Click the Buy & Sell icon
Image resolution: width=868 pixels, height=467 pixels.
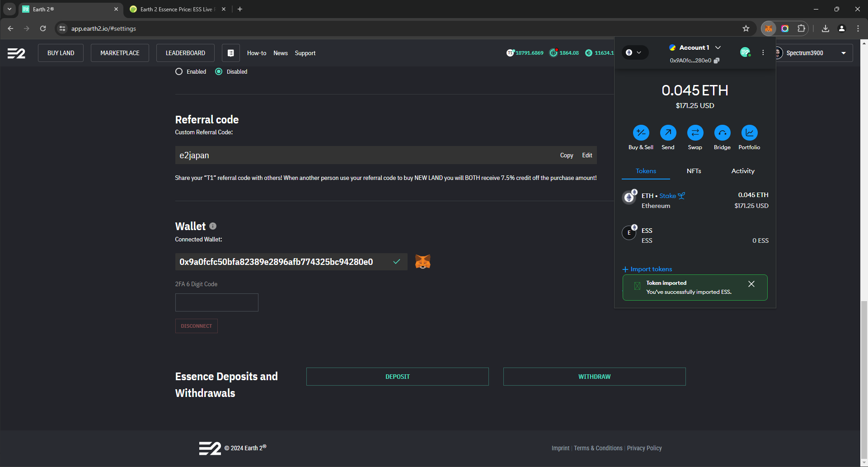click(x=641, y=133)
